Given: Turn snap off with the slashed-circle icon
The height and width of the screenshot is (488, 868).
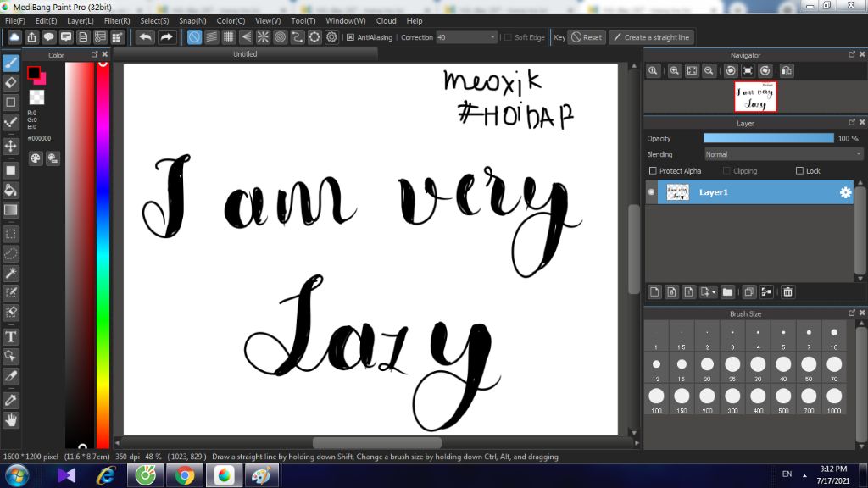Looking at the screenshot, I should 194,37.
